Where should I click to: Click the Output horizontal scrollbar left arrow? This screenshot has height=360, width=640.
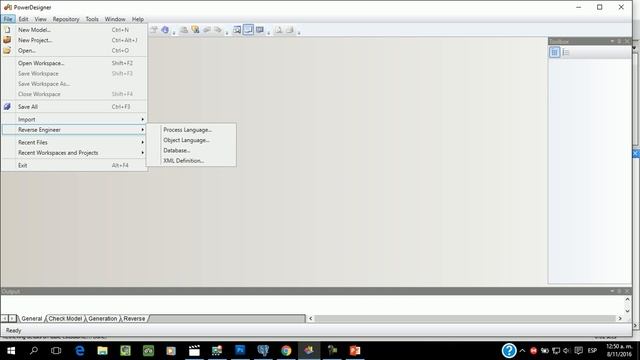pos(311,318)
